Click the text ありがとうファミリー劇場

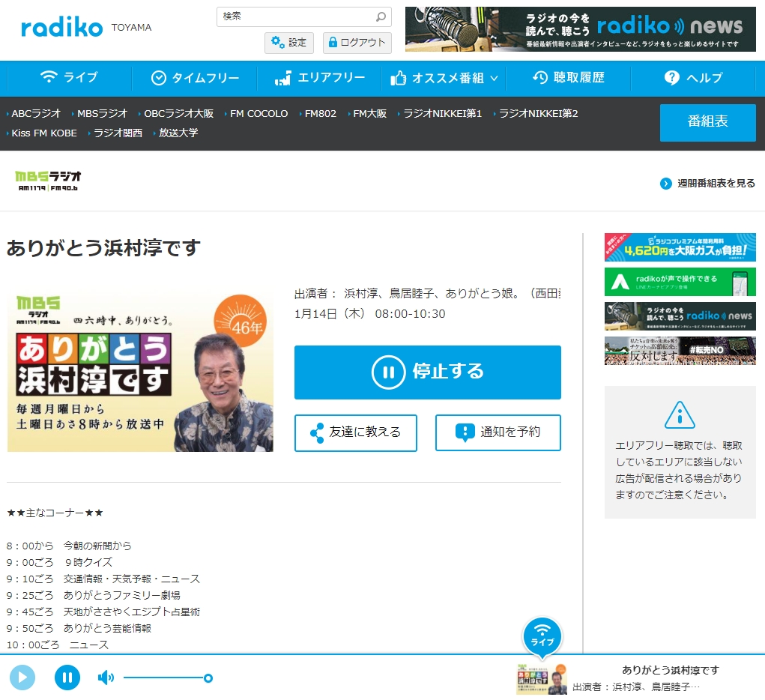122,596
